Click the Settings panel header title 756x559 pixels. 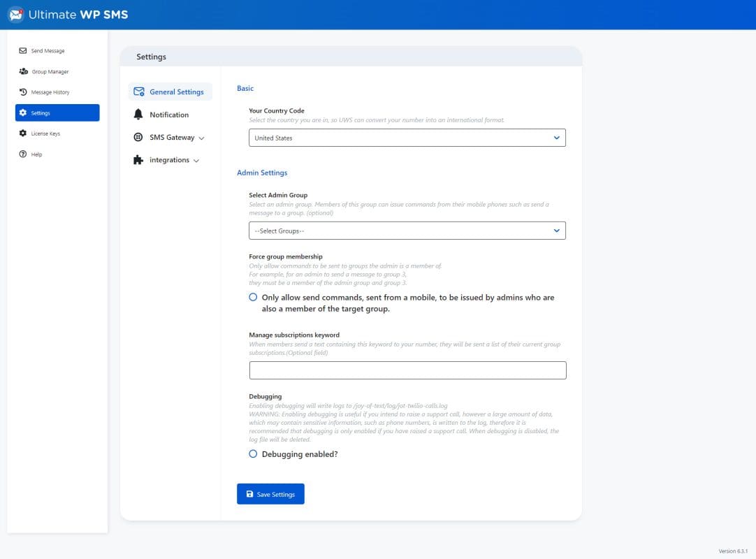pos(151,57)
